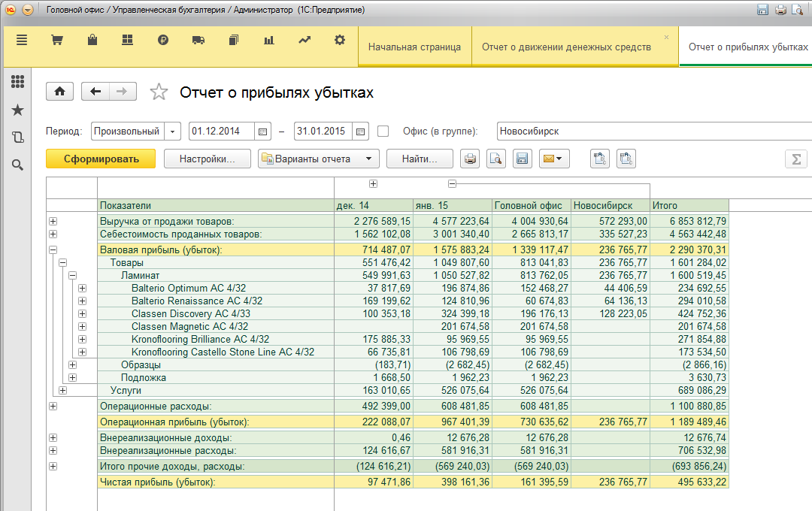
Task: Open the title bar round dropdown menu
Action: click(28, 10)
